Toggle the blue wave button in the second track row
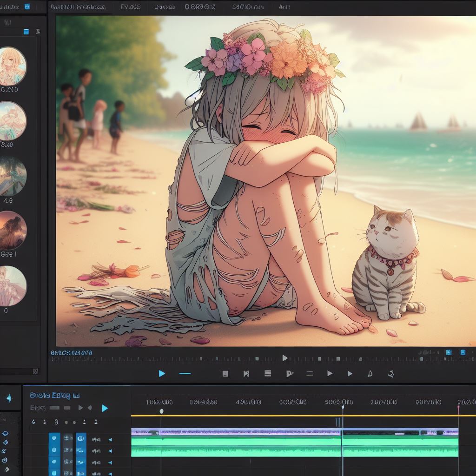Screen dimensions: 476x476 [x=81, y=450]
